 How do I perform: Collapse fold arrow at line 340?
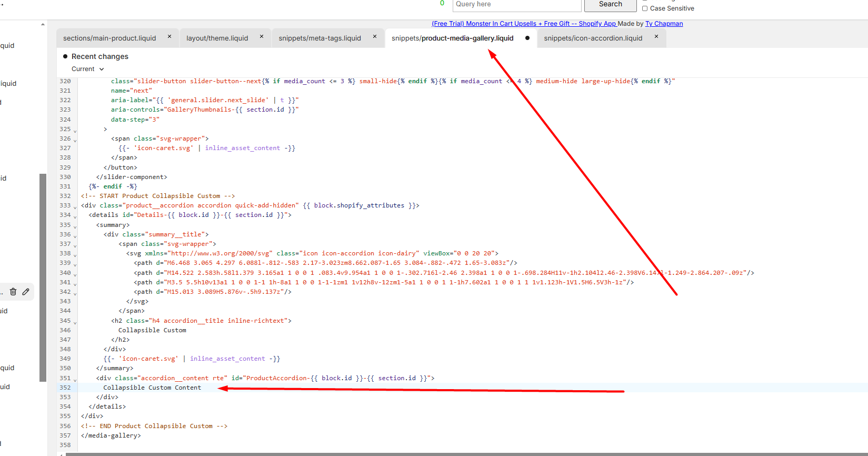(75, 274)
